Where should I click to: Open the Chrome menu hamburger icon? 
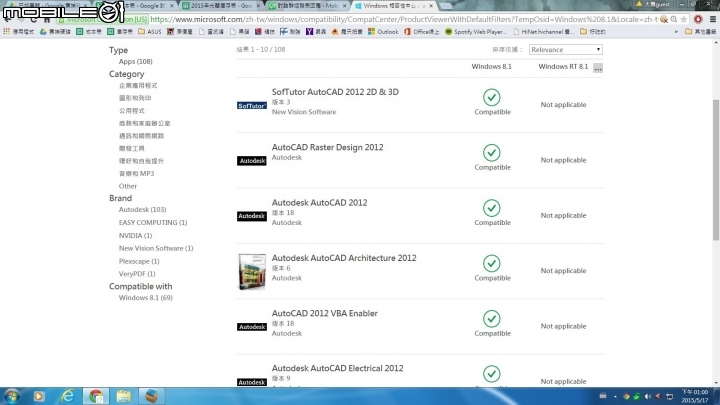pyautogui.click(x=713, y=19)
